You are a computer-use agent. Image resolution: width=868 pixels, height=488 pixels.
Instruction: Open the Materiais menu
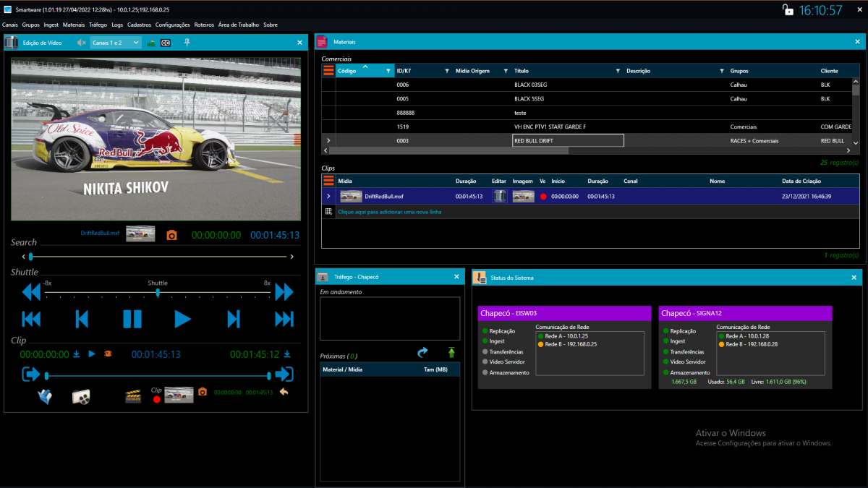(74, 25)
